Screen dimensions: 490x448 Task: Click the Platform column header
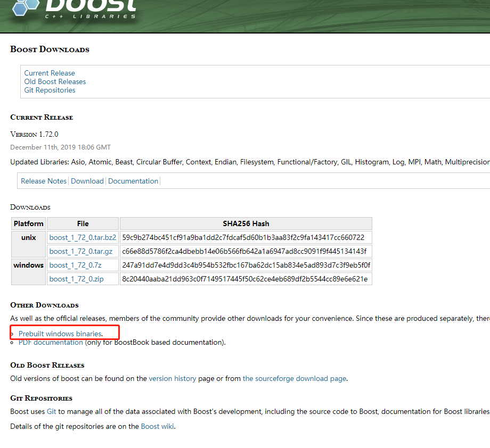click(28, 223)
